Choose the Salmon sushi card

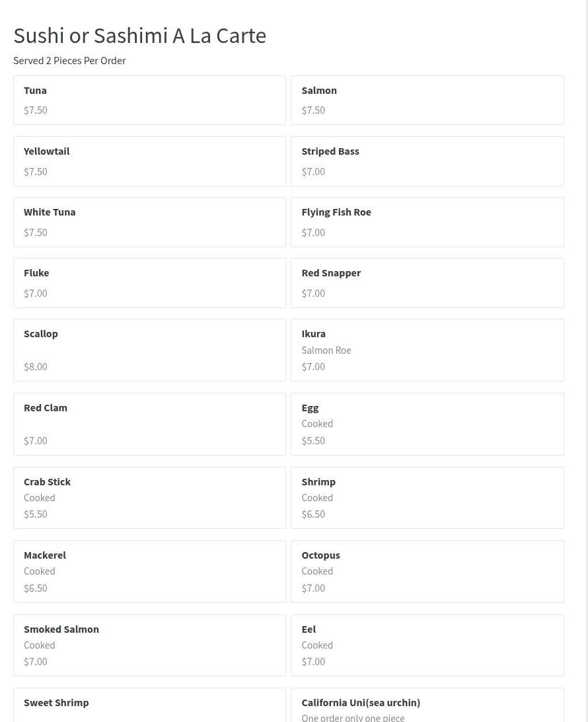(427, 100)
